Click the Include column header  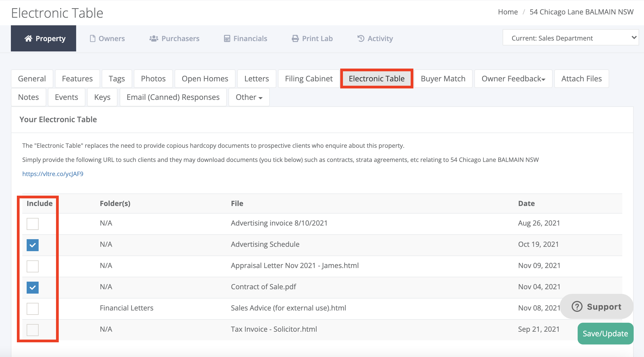click(40, 204)
